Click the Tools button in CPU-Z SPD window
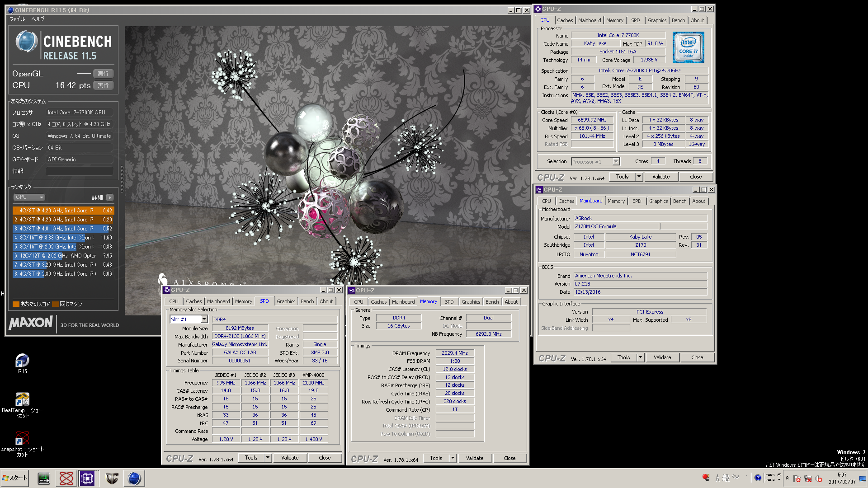 (251, 458)
